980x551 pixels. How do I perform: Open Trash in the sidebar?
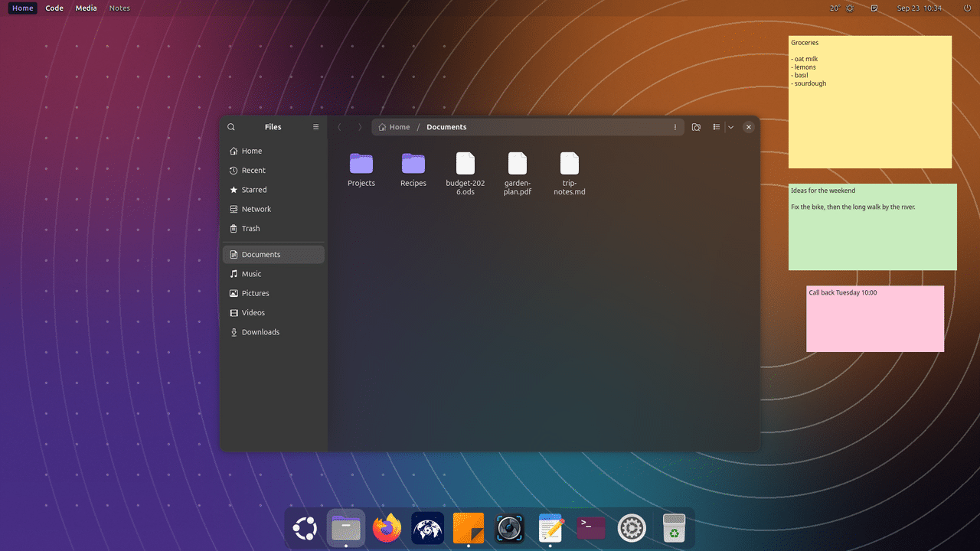273,228
